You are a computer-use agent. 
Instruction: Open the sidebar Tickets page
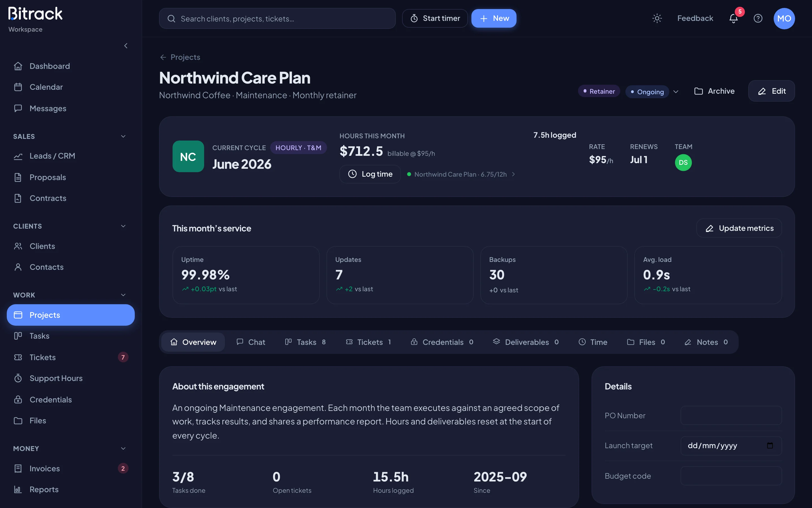(x=71, y=357)
